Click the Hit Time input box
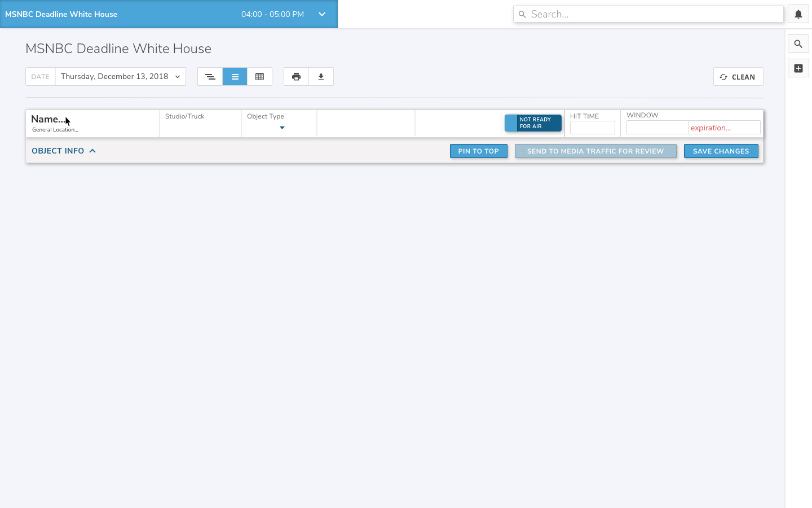812x508 pixels. tap(592, 128)
